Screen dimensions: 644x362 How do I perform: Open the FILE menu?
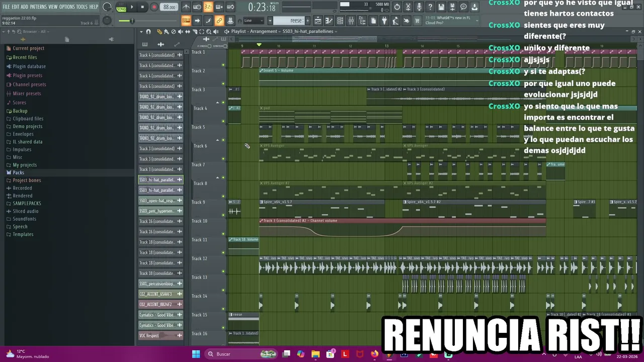(x=7, y=7)
